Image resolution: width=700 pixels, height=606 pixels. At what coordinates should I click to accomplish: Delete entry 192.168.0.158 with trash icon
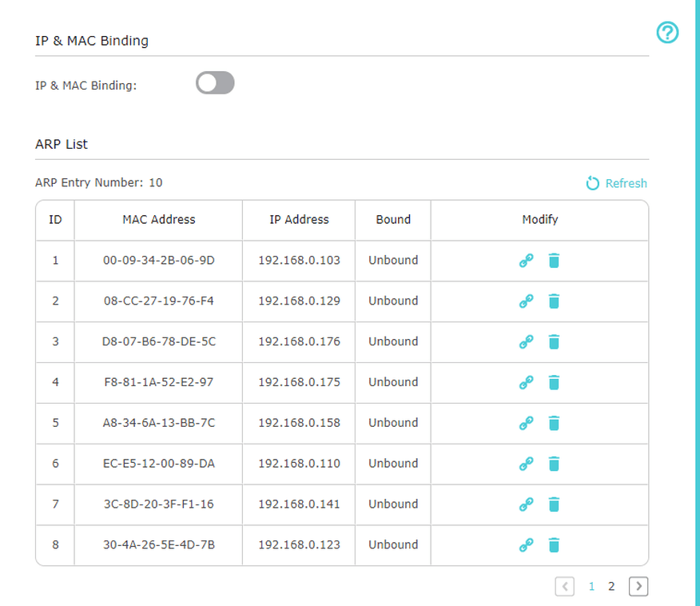(x=554, y=423)
